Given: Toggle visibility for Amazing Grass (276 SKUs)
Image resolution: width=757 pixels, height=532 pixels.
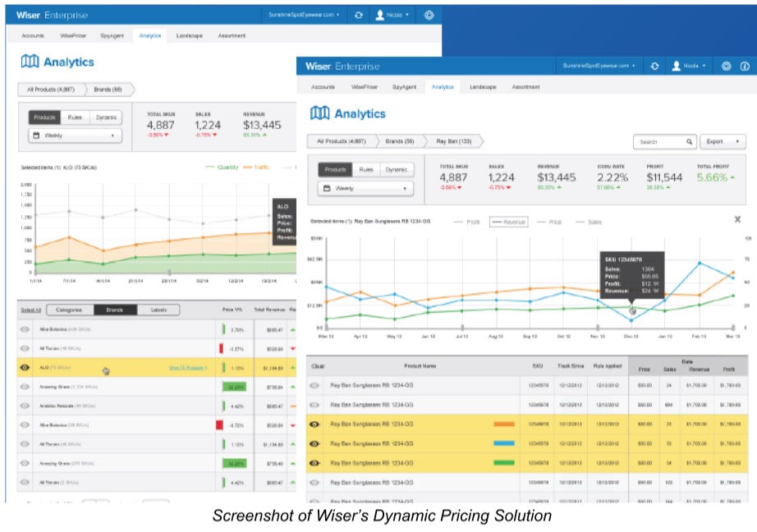Looking at the screenshot, I should (25, 464).
